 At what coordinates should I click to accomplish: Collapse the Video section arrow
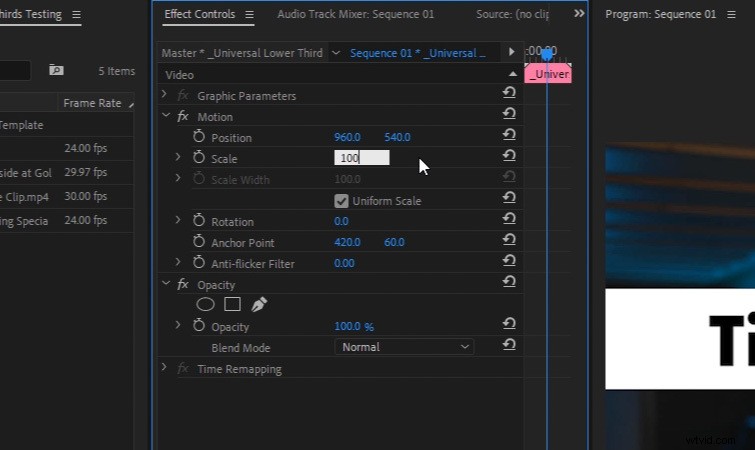(513, 74)
